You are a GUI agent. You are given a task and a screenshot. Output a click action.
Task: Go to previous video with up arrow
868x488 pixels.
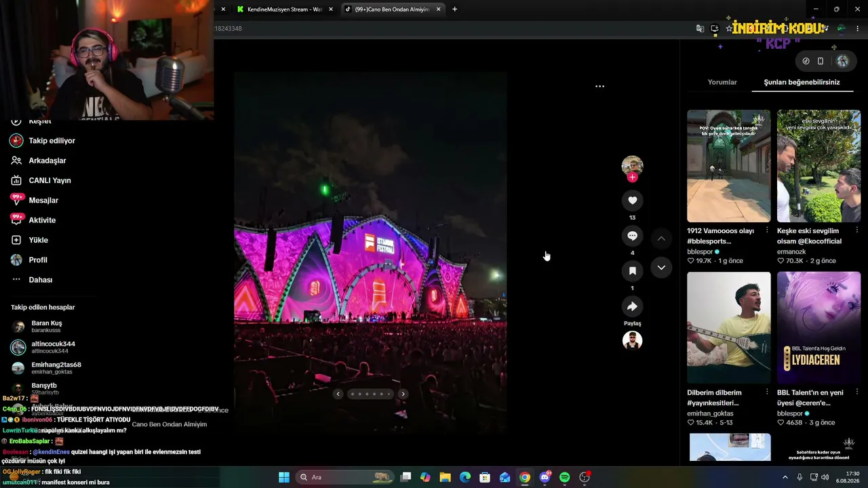click(x=661, y=239)
